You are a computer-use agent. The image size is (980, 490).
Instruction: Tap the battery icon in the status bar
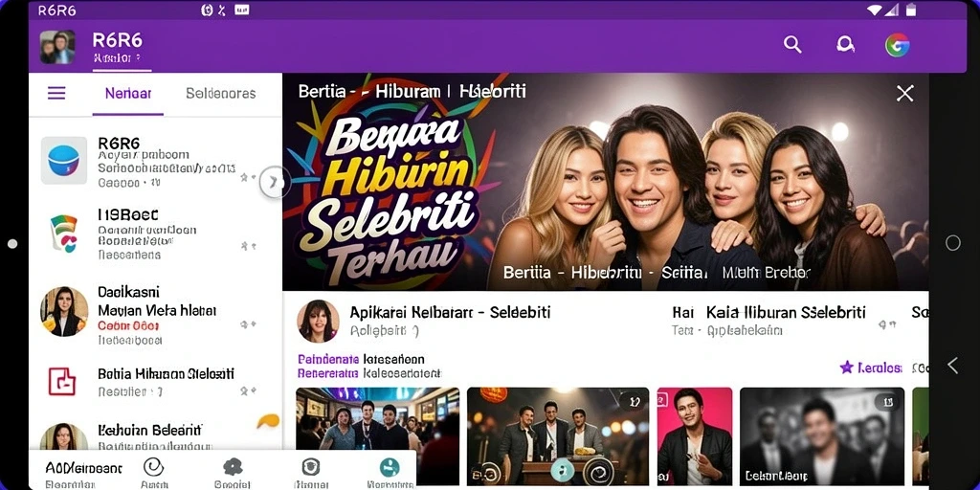[912, 10]
